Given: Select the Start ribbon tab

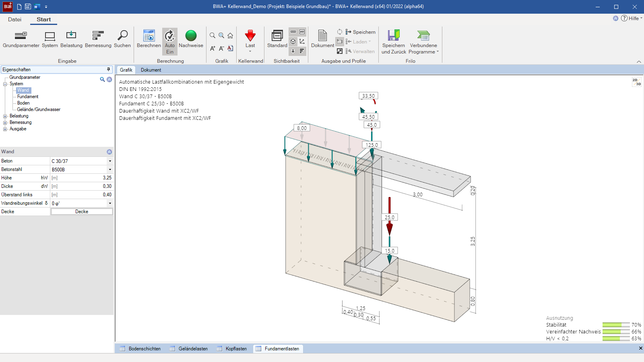Looking at the screenshot, I should [43, 19].
